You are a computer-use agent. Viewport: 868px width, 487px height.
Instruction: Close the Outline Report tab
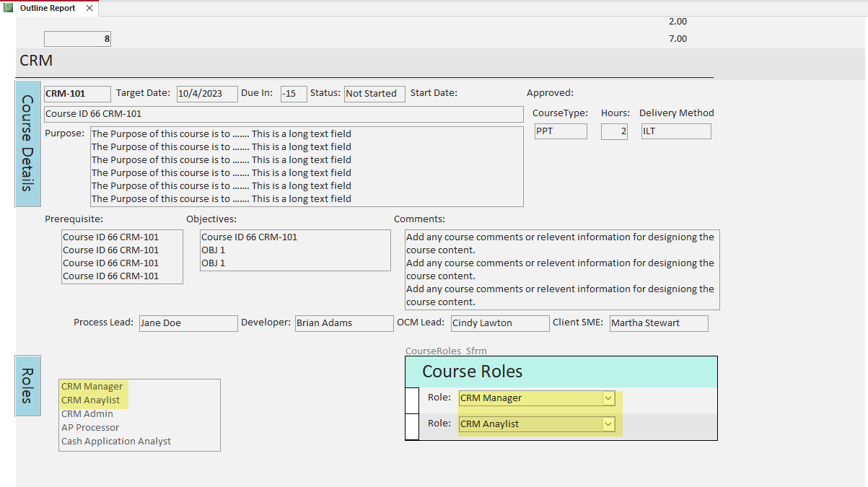point(89,8)
